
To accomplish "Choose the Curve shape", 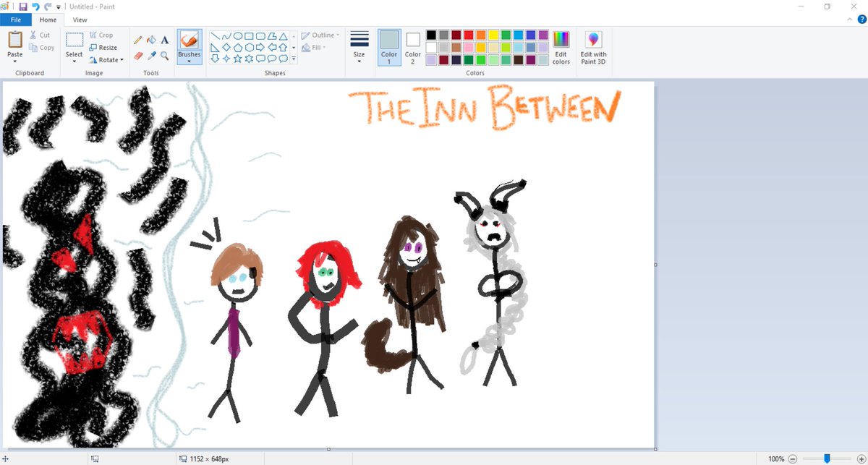I will (x=226, y=36).
